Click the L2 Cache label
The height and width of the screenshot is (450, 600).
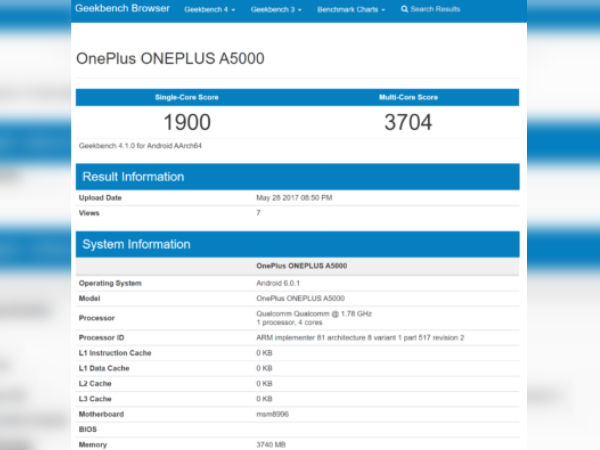(x=95, y=383)
